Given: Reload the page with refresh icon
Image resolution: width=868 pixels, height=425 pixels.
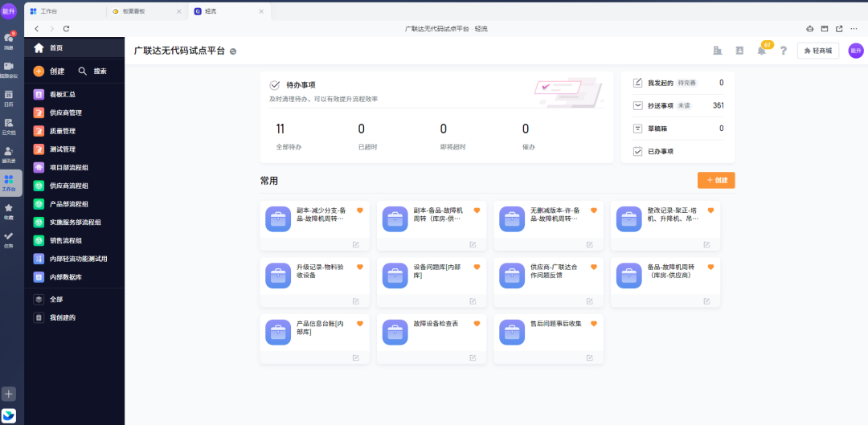Looking at the screenshot, I should 67,29.
